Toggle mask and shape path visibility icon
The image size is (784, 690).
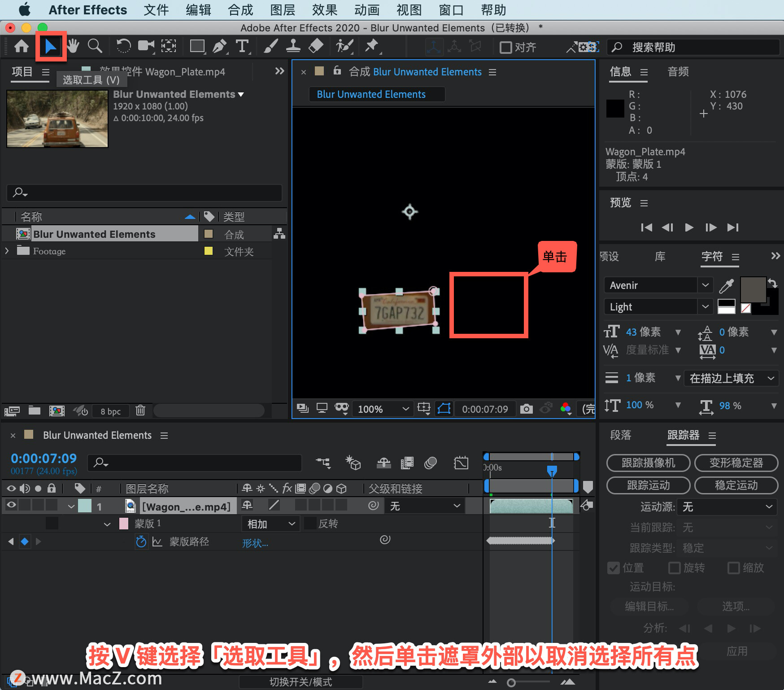click(x=444, y=409)
